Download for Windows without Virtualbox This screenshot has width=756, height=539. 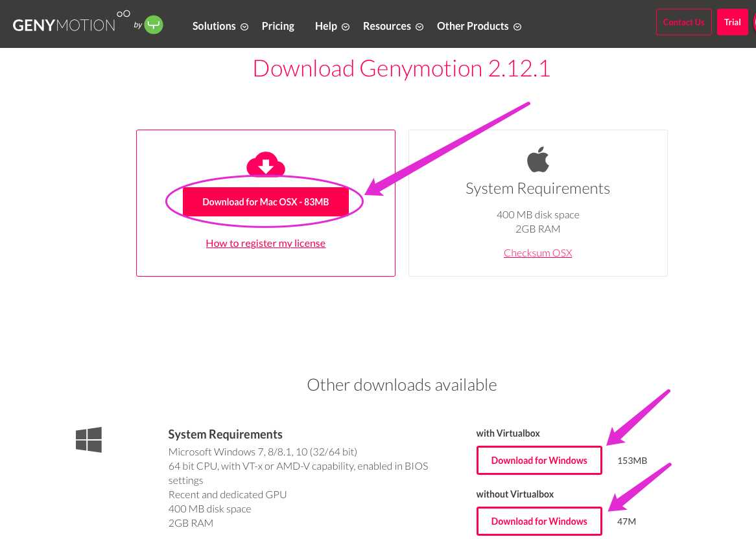tap(539, 521)
